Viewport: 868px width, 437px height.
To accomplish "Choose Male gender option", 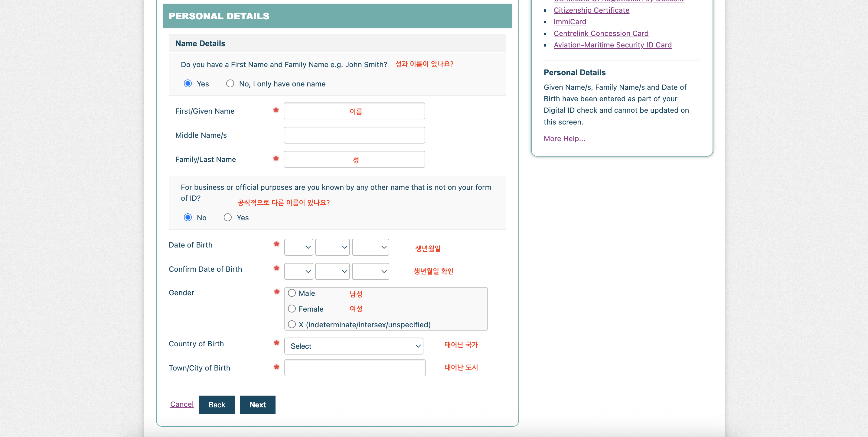I will (292, 293).
